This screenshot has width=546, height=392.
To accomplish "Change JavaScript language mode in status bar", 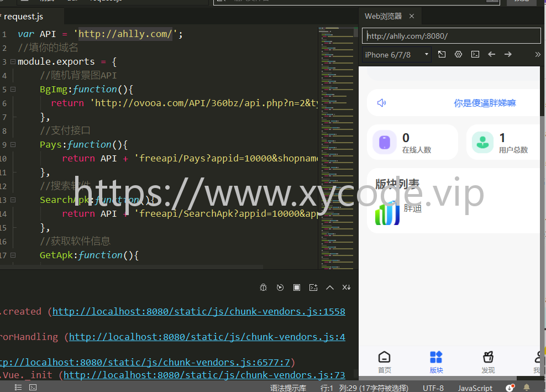I will [x=475, y=388].
